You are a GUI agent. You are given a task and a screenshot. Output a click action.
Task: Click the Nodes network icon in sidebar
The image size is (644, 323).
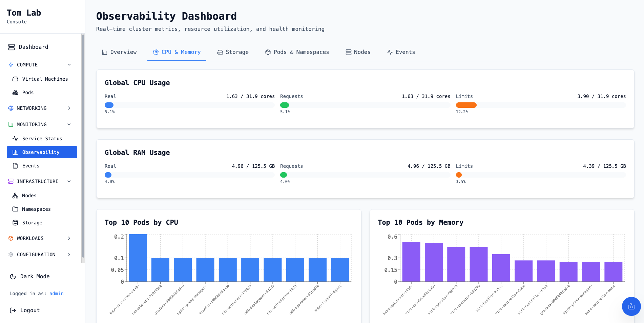pos(15,196)
